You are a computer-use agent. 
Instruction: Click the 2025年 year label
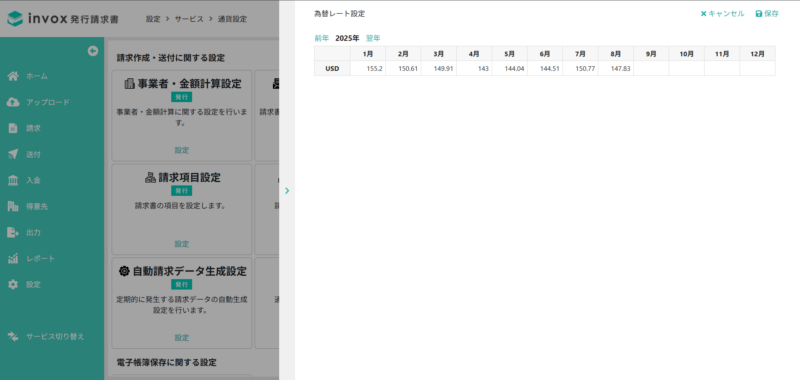pyautogui.click(x=347, y=38)
